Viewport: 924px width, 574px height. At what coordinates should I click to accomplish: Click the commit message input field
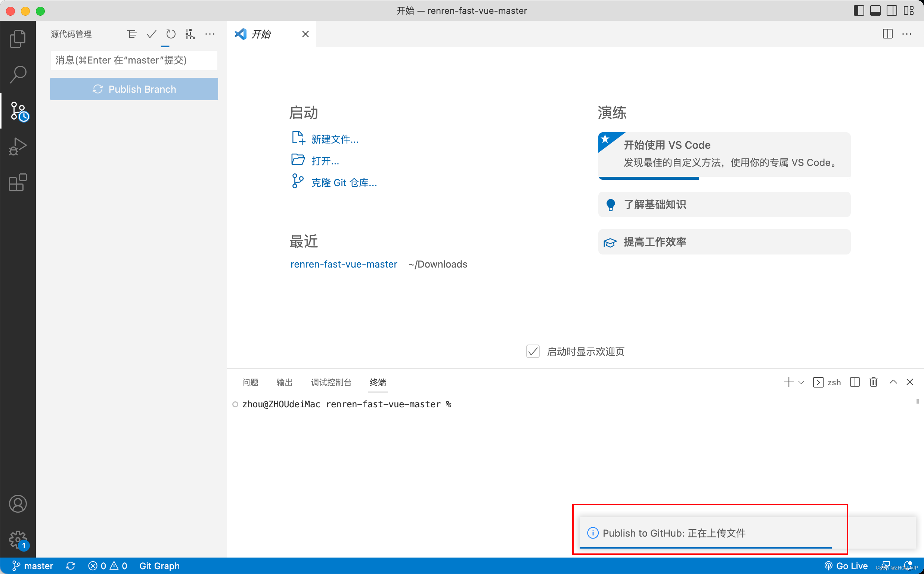134,61
